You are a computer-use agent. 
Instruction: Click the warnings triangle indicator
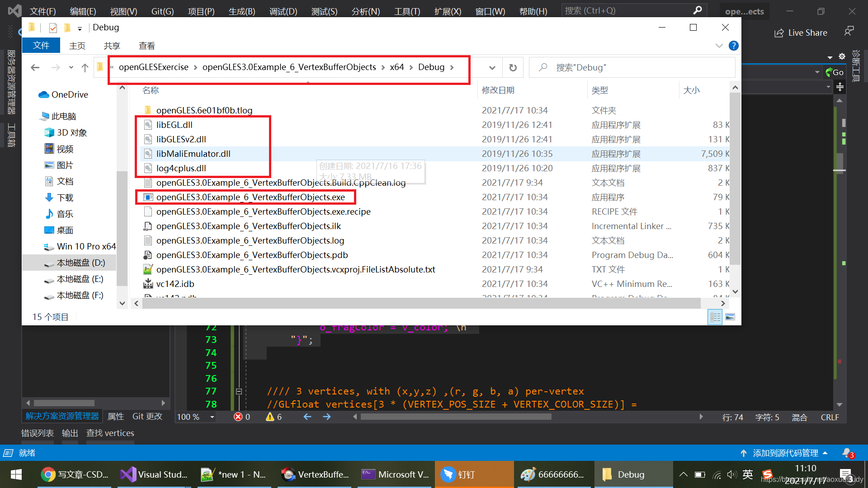(270, 417)
